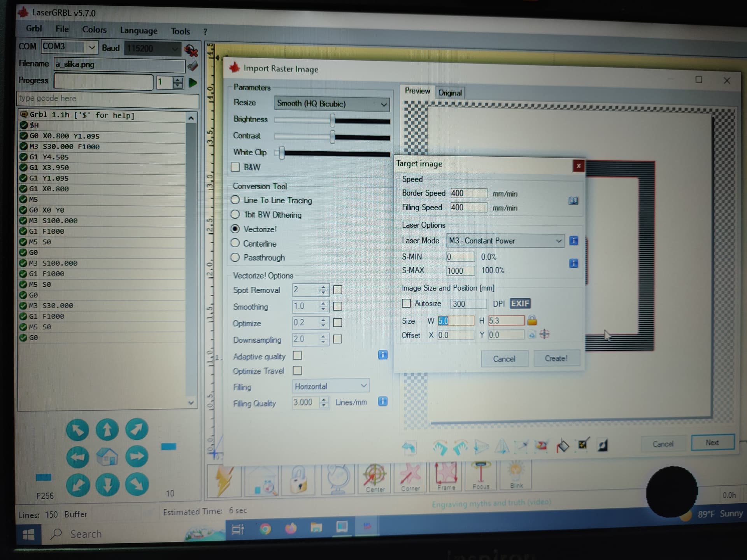This screenshot has height=560, width=747.
Task: Click the Frame custom button
Action: click(446, 477)
